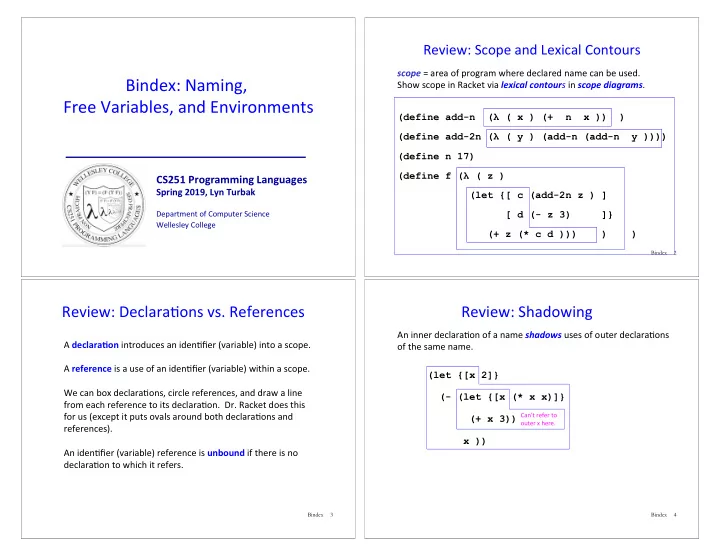Click the highlighted term 'shadows'

[x=543, y=335]
